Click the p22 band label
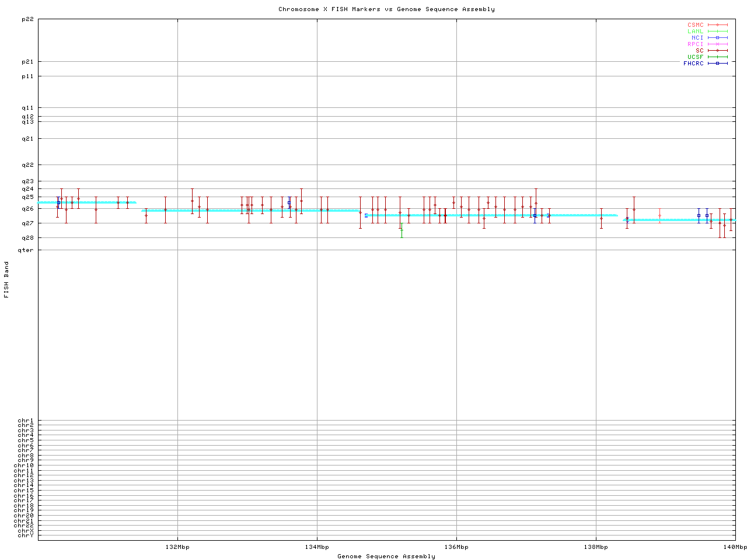747x560 pixels. [27, 19]
